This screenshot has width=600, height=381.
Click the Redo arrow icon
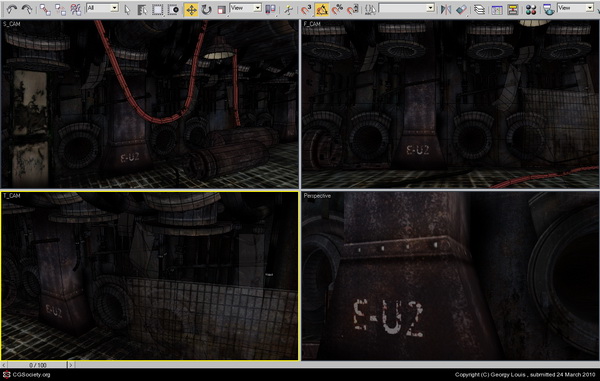[x=27, y=9]
